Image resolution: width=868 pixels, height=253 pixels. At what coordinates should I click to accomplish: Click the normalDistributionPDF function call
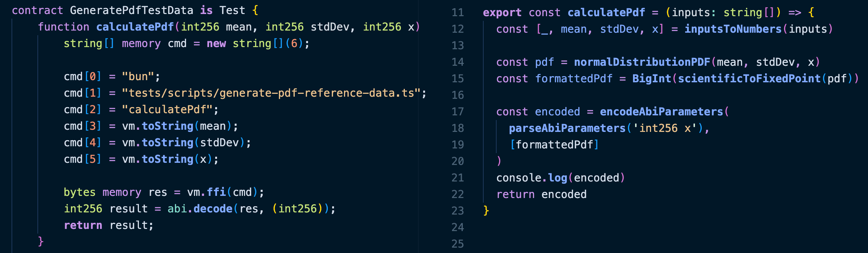642,62
